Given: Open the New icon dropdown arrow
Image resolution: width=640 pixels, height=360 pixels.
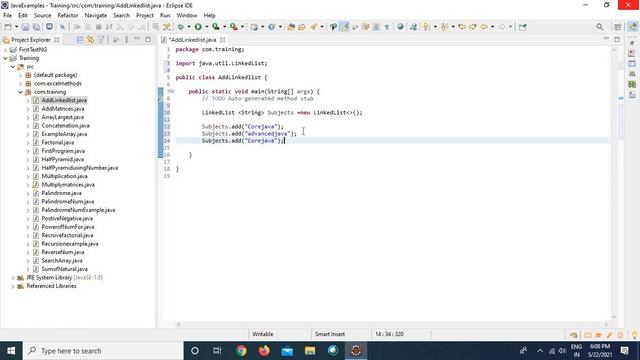Looking at the screenshot, I should [x=16, y=27].
